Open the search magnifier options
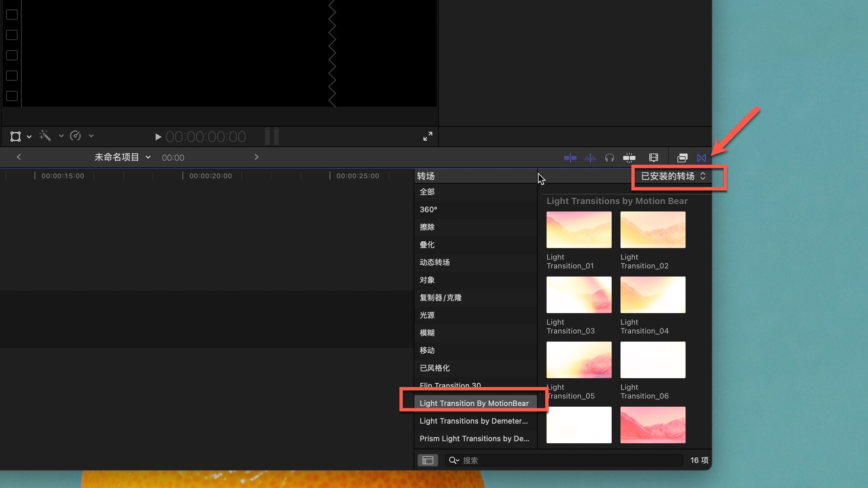868x488 pixels. coord(454,460)
